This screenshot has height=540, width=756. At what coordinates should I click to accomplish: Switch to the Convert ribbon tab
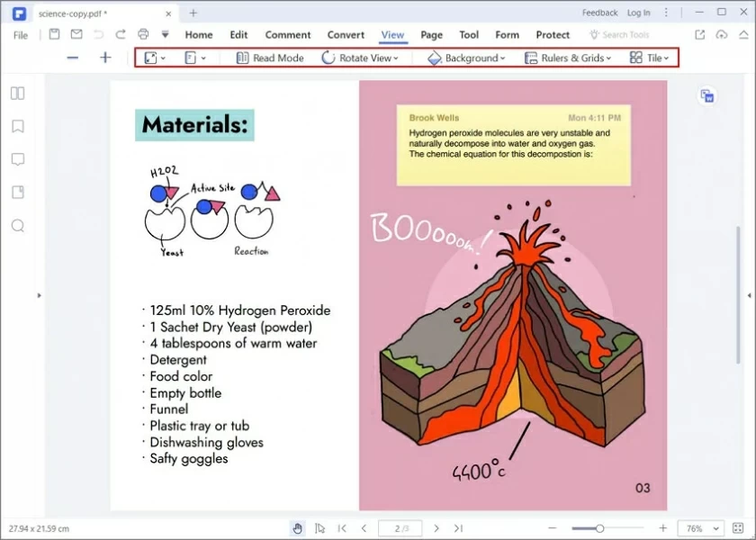346,34
